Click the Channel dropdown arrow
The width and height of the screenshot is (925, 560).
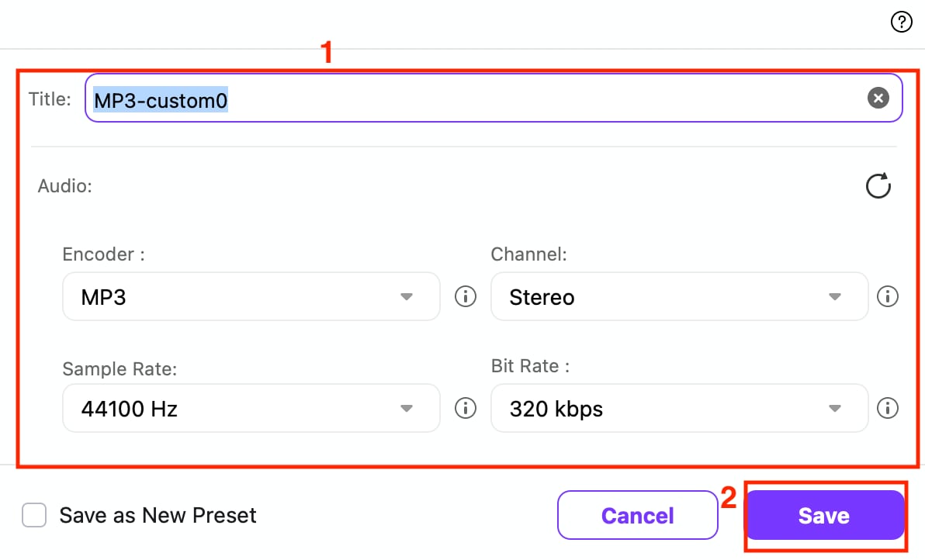click(835, 296)
